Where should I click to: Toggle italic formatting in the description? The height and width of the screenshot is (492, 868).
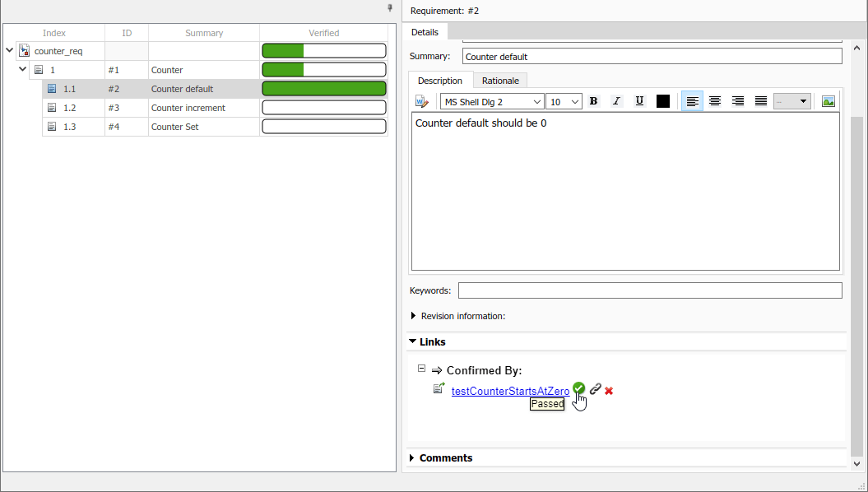tap(616, 100)
